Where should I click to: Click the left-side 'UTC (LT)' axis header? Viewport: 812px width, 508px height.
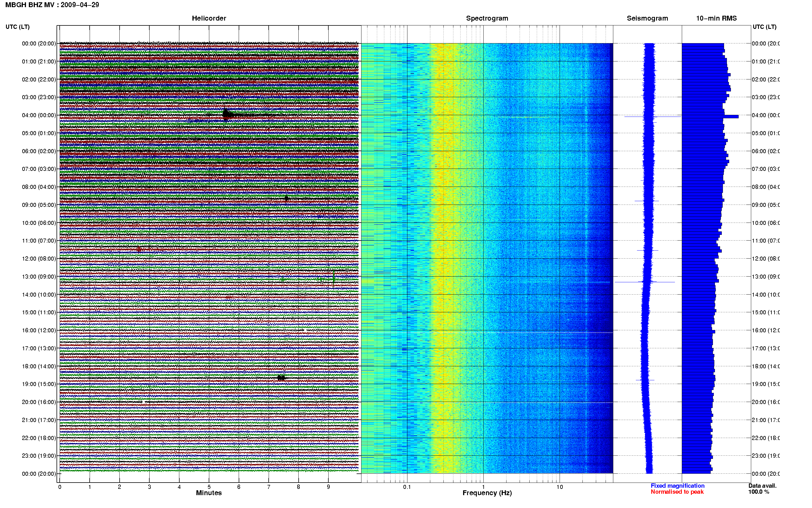point(17,27)
